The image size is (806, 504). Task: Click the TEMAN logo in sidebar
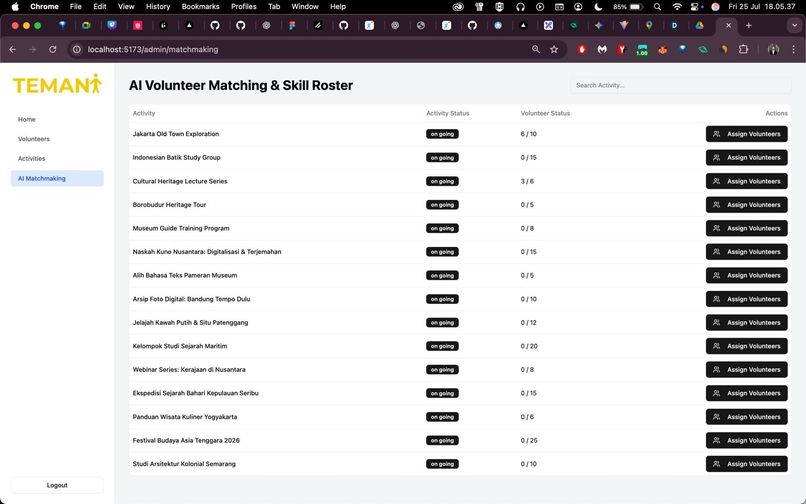[57, 84]
